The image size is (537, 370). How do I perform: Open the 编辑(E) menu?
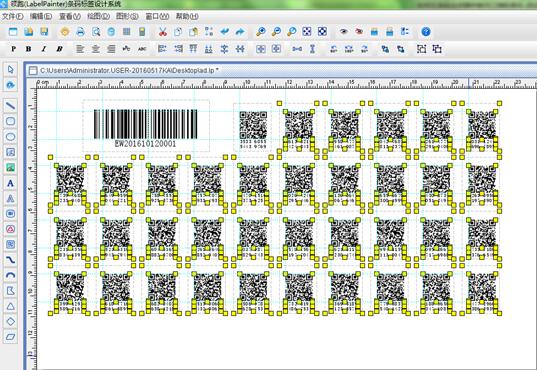41,16
